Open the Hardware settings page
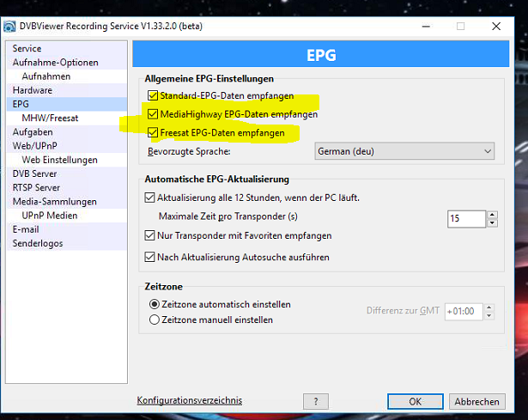Screen dimensions: 528x420 click(67, 90)
